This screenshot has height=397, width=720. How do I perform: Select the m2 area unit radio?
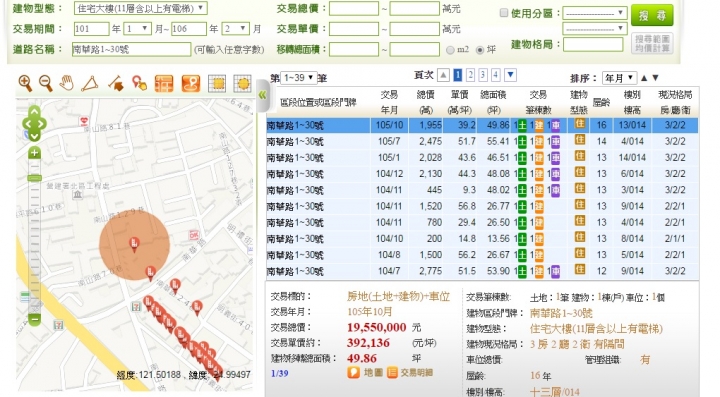[450, 50]
